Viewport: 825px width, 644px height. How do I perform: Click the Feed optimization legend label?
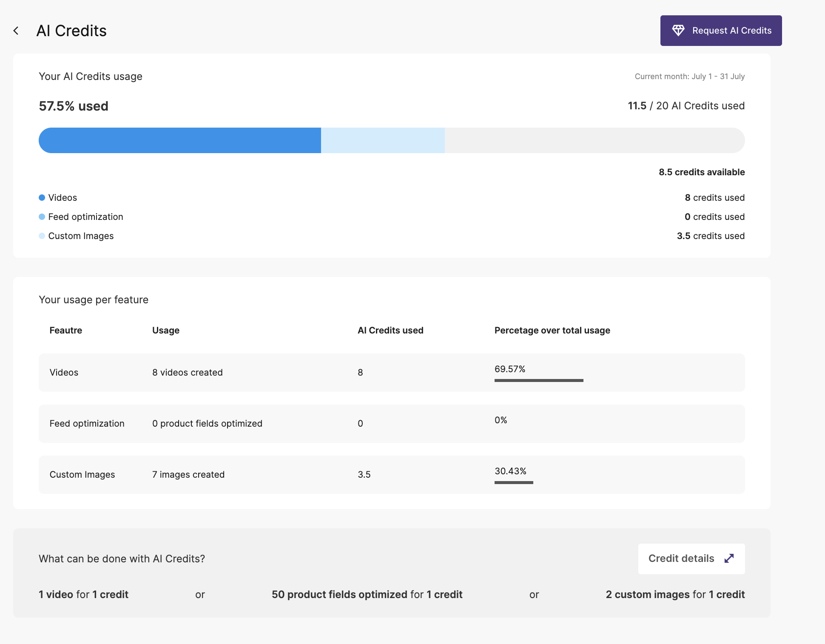pyautogui.click(x=85, y=217)
